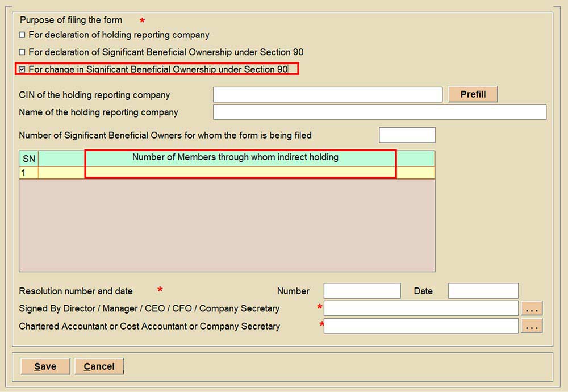Image resolution: width=568 pixels, height=392 pixels.
Task: Tick declaration of Significant Beneficial Ownership checkbox
Action: coord(22,52)
